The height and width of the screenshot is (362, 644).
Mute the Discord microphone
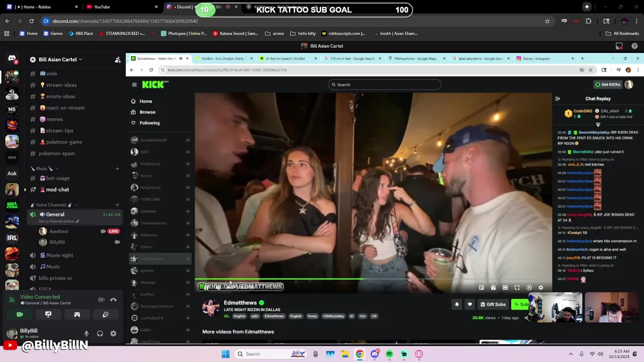click(87, 333)
